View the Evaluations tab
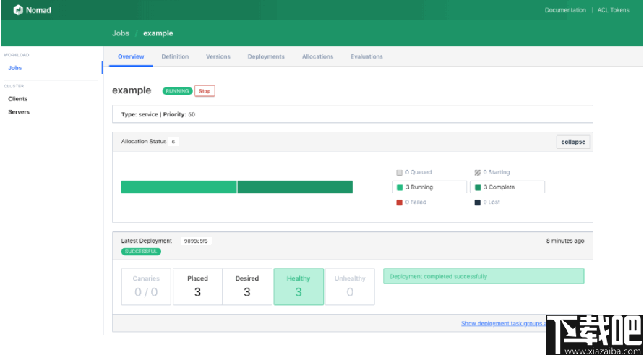The height and width of the screenshot is (355, 644). point(366,56)
